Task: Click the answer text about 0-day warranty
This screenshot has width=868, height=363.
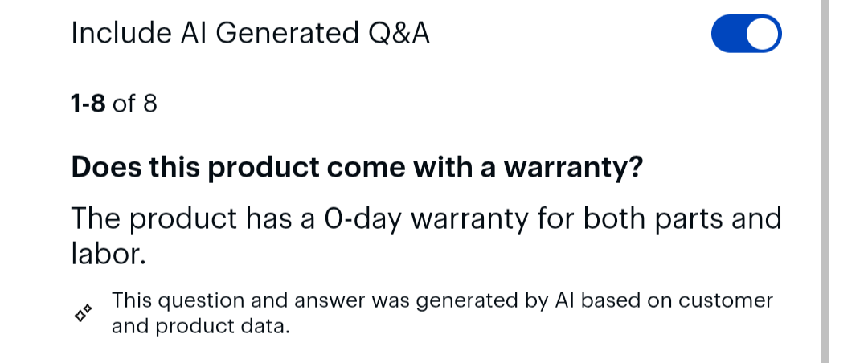Action: pos(426,236)
